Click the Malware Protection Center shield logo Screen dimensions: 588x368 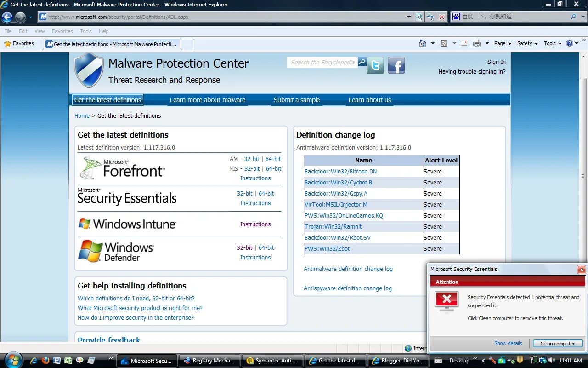pyautogui.click(x=89, y=70)
